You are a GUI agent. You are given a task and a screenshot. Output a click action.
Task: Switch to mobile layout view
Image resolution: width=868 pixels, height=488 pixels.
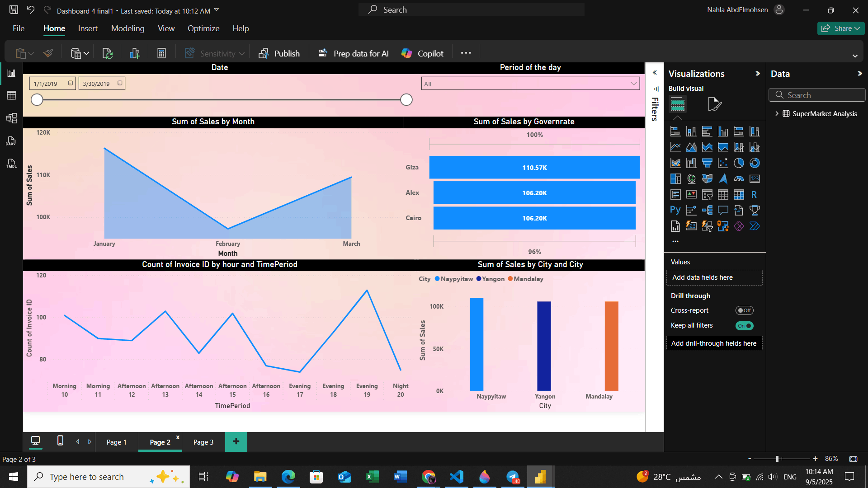click(59, 441)
